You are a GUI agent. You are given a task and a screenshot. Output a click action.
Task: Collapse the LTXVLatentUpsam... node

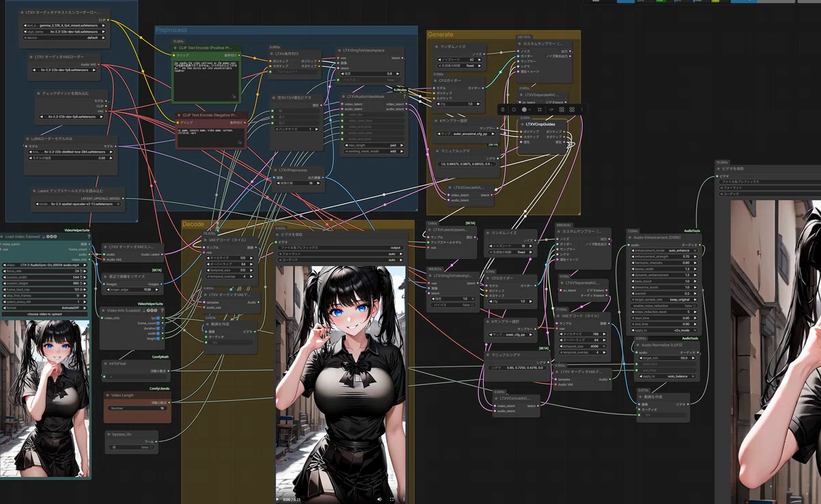click(430, 230)
